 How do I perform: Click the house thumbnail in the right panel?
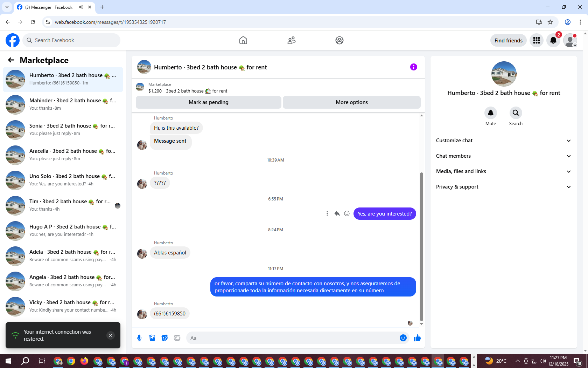504,74
